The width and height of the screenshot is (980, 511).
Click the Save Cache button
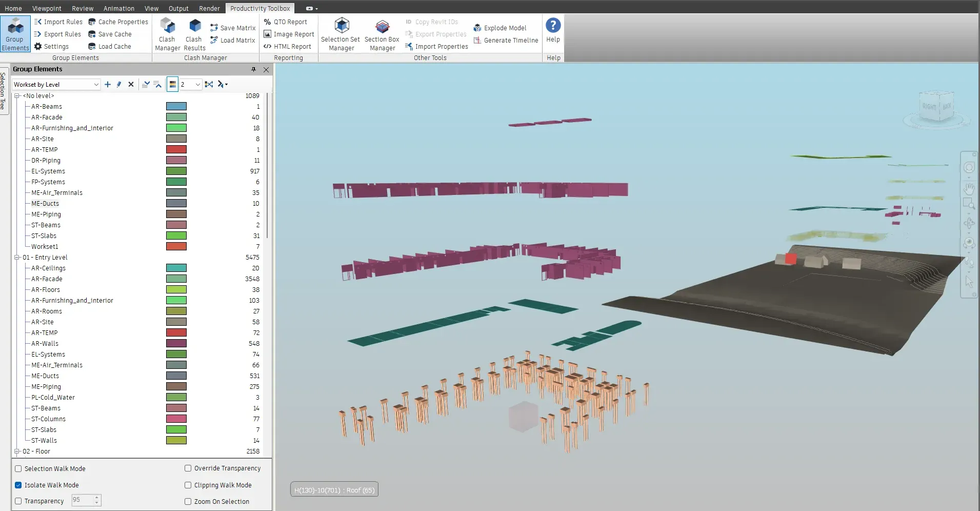click(110, 34)
